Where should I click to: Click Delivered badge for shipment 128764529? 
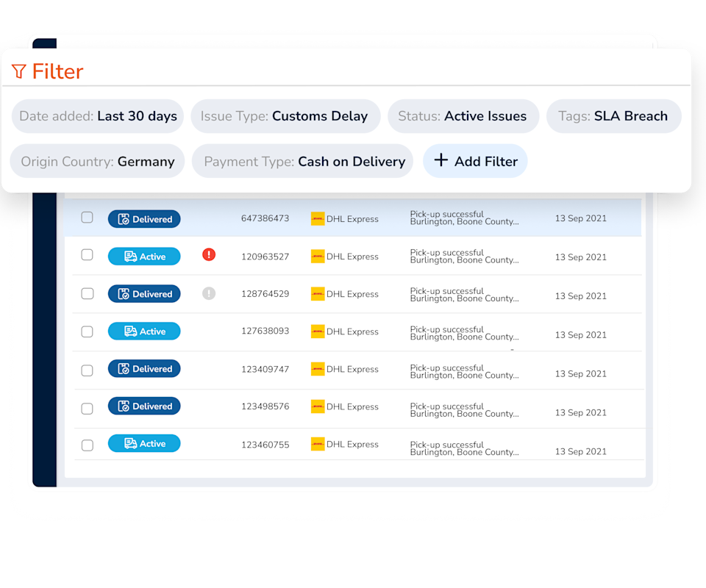click(144, 294)
